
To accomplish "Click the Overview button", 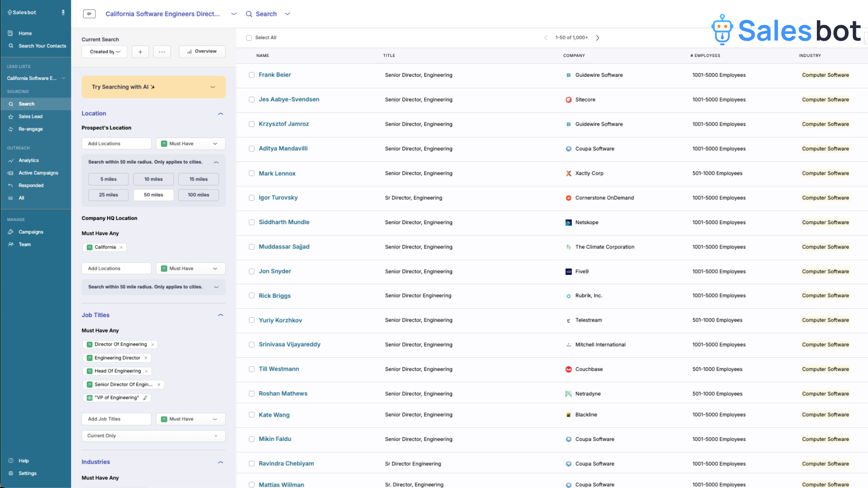I will 202,52.
